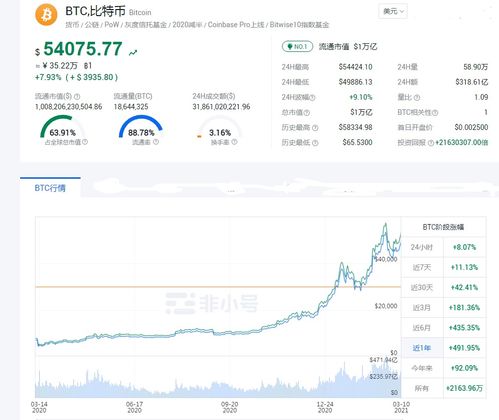Open help icon beside BTC相关性

click(x=435, y=113)
